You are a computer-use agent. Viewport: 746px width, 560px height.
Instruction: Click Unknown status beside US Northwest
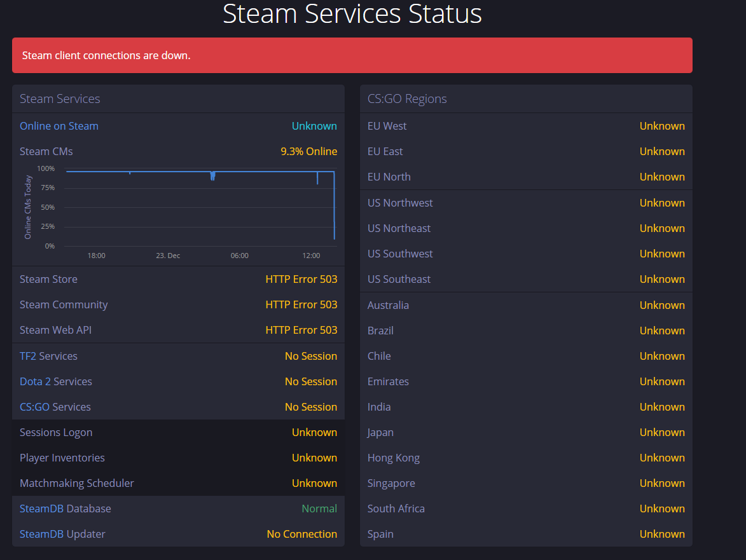pyautogui.click(x=662, y=203)
